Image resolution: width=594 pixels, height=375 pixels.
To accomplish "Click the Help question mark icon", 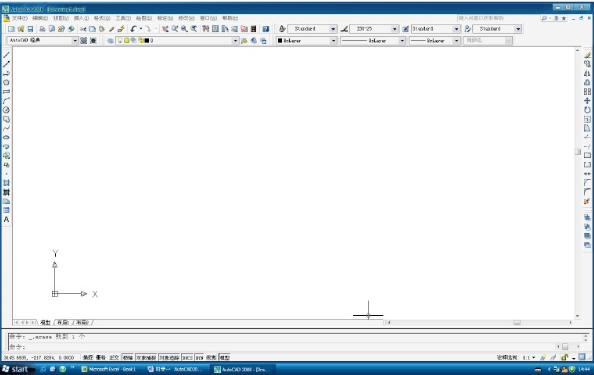I will tap(266, 29).
